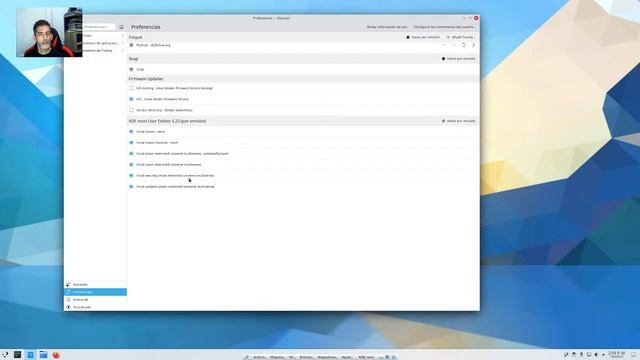Open the Instalado page from the sidebar
This screenshot has height=360, width=640.
tap(95, 284)
